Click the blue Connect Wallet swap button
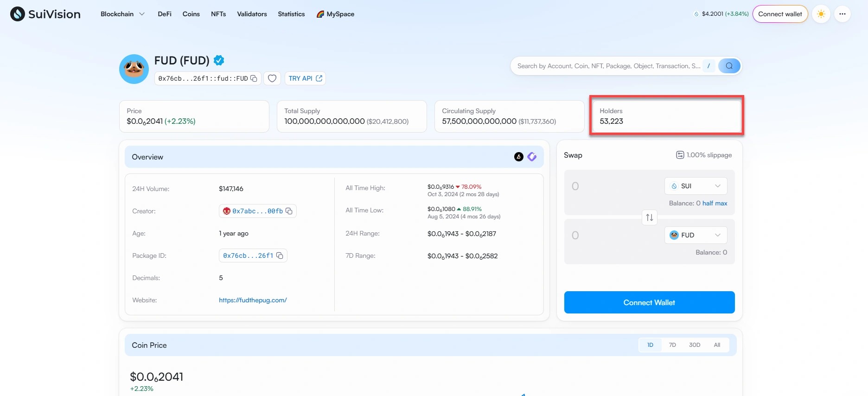 pos(649,302)
